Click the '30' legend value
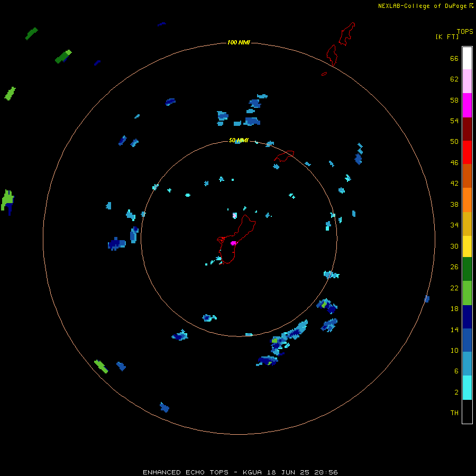 point(454,246)
